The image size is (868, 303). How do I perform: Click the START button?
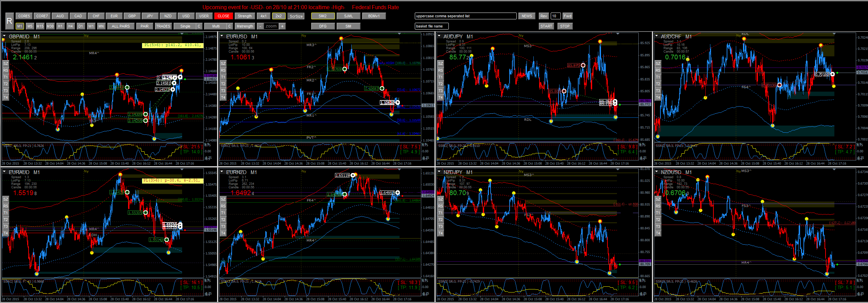point(546,26)
